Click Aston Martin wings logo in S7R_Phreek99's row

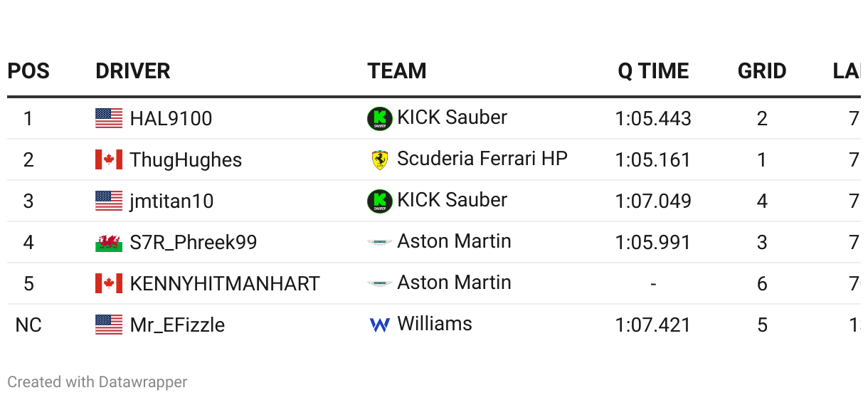click(380, 242)
